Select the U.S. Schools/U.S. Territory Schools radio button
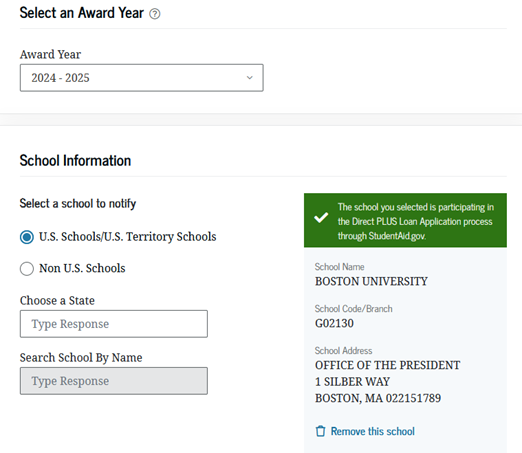 [27, 237]
